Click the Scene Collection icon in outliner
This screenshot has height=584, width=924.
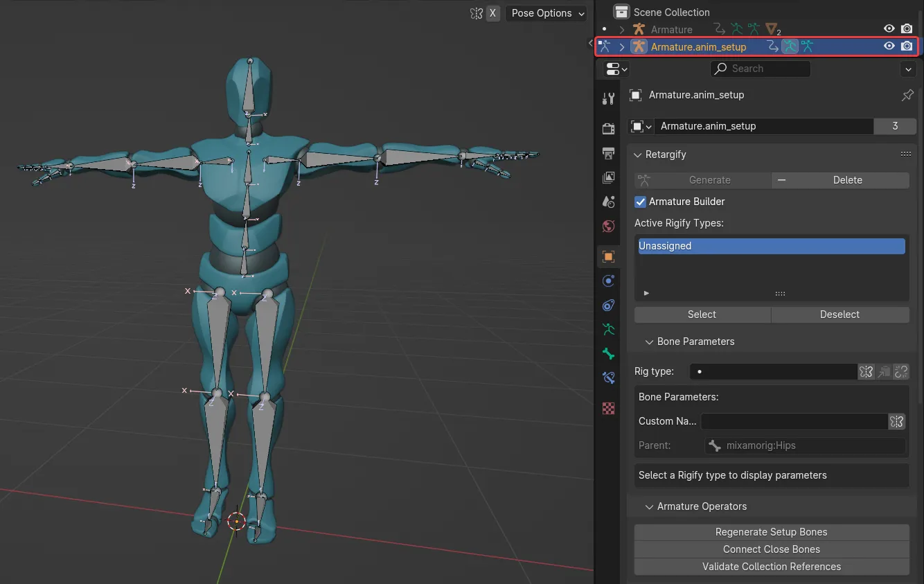(x=622, y=12)
